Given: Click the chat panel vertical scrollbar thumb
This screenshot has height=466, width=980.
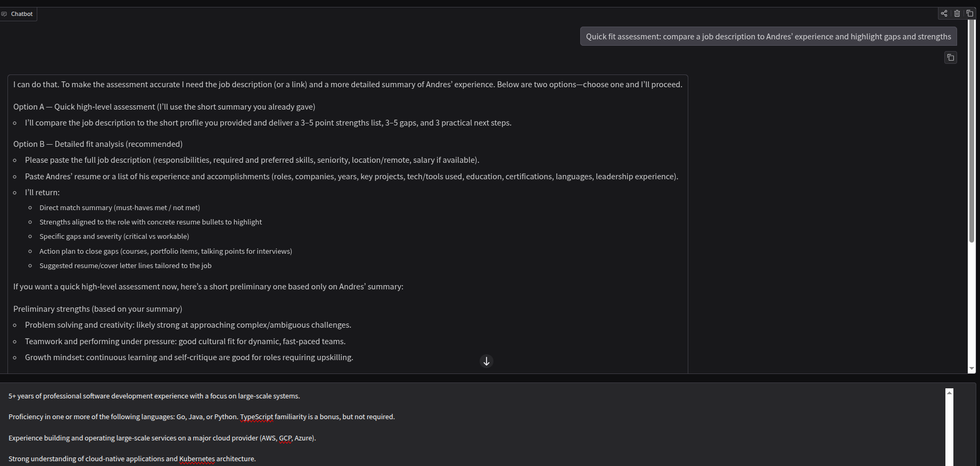Looking at the screenshot, I should pos(971,131).
